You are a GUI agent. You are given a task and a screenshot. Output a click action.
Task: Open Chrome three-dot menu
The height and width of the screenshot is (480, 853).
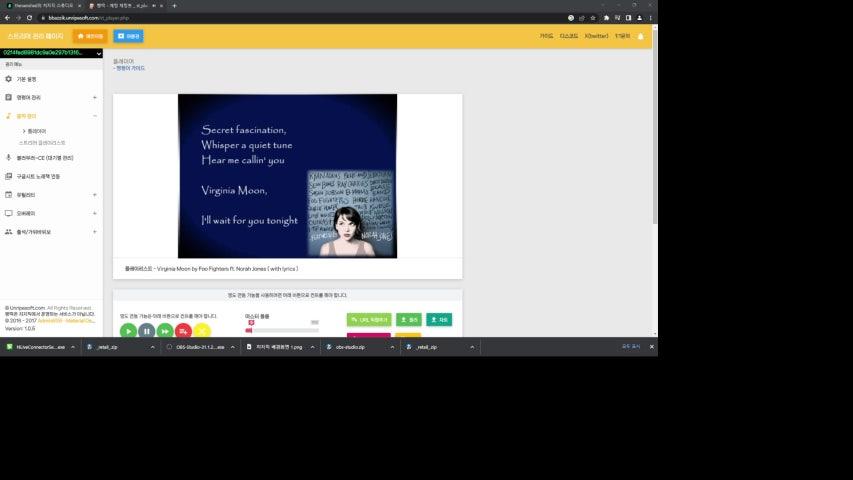pos(651,18)
